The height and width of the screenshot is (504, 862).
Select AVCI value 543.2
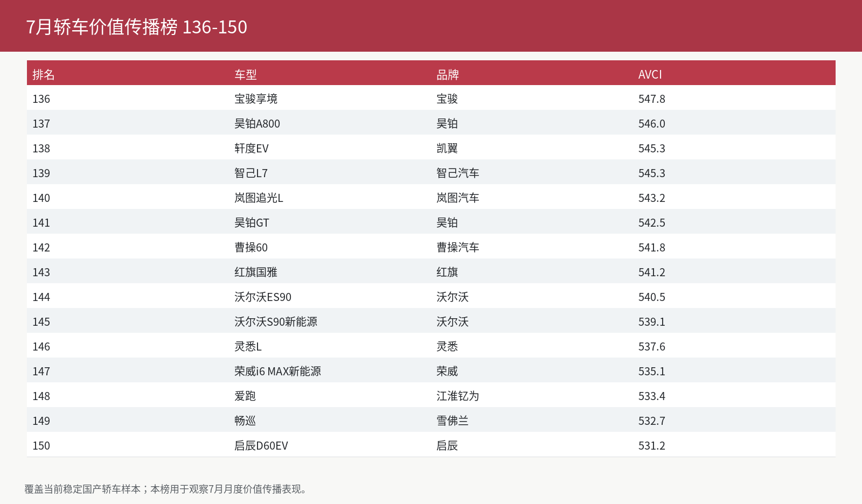tap(652, 198)
